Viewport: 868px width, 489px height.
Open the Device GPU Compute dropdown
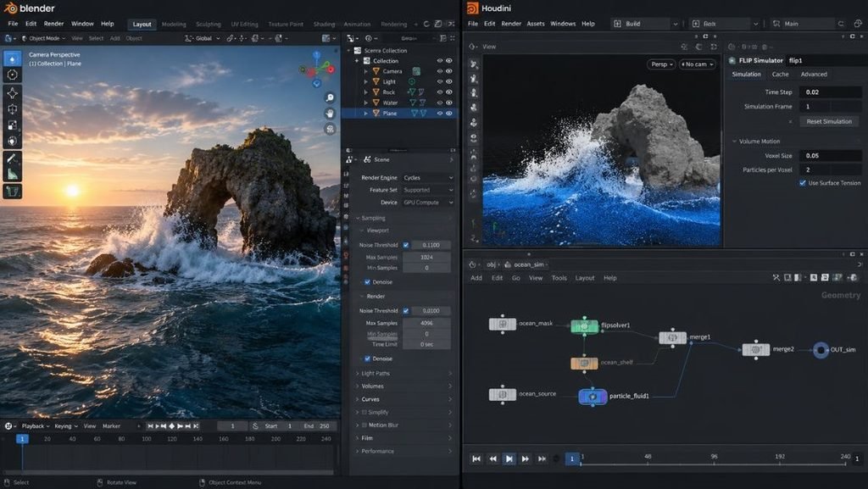tap(427, 203)
